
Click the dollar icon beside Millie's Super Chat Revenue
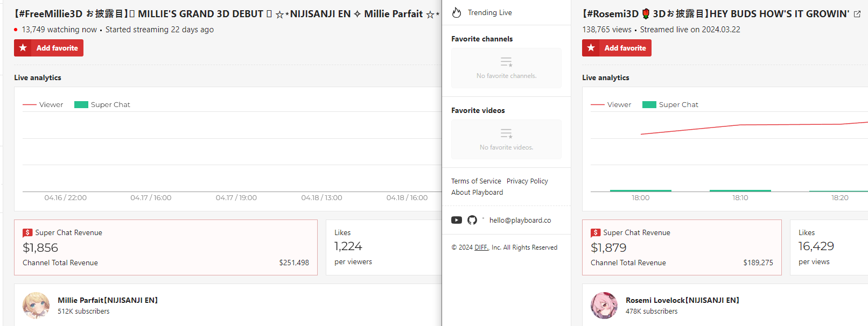pos(27,233)
